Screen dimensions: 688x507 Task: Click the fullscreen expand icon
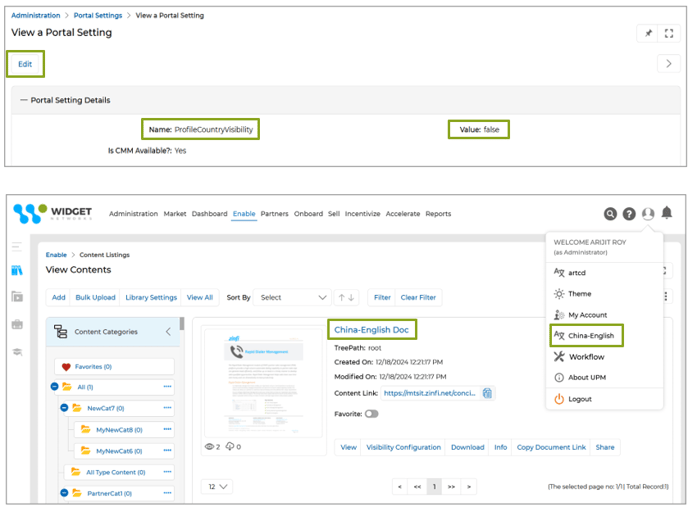(669, 33)
